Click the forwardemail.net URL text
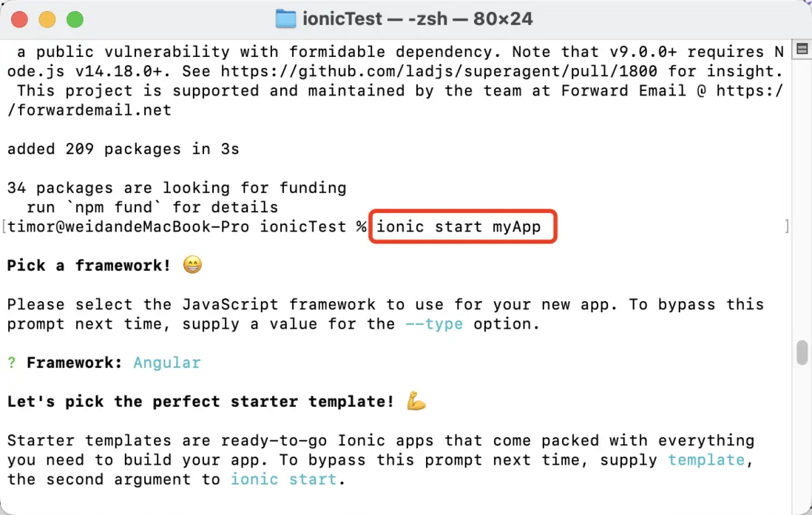This screenshot has width=812, height=515. pos(89,111)
